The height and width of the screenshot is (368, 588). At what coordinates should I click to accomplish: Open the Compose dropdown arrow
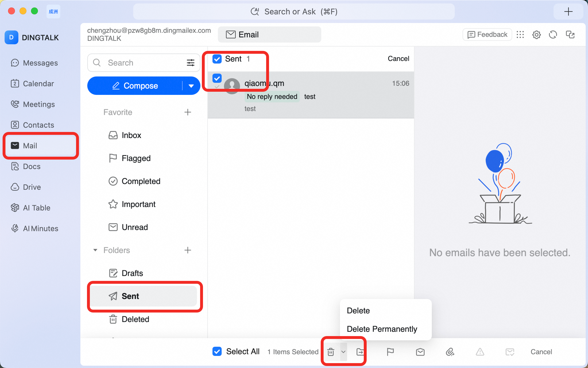tap(191, 86)
